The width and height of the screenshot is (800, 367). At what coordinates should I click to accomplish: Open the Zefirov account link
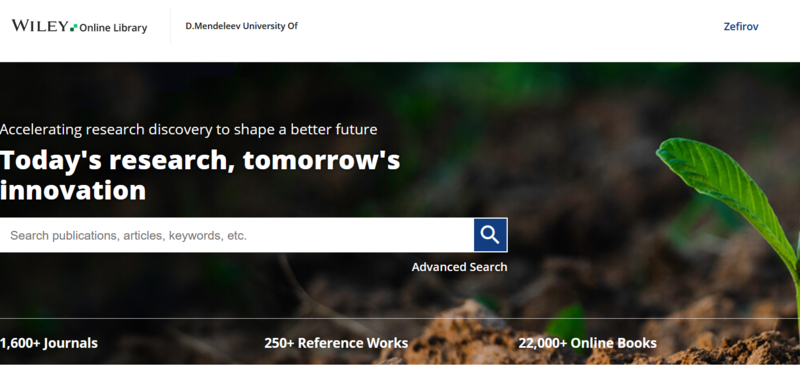[741, 27]
